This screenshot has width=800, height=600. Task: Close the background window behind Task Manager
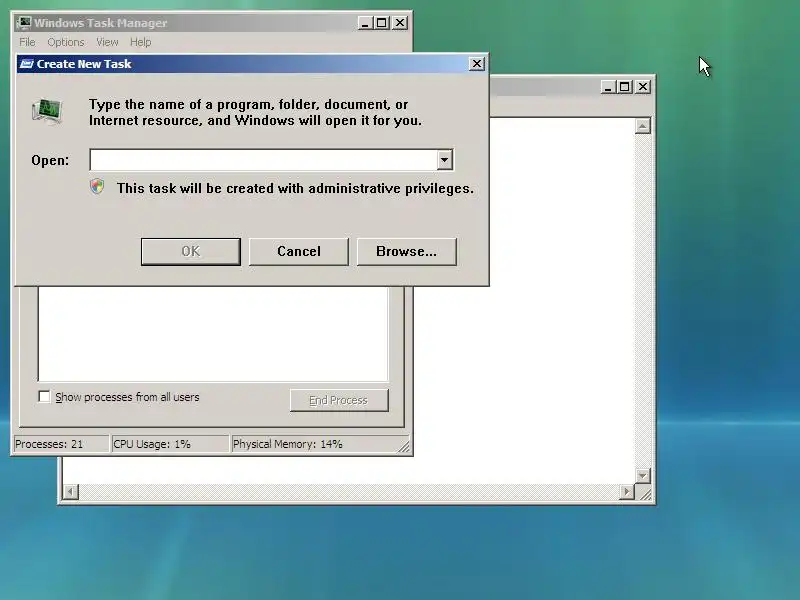pos(643,87)
